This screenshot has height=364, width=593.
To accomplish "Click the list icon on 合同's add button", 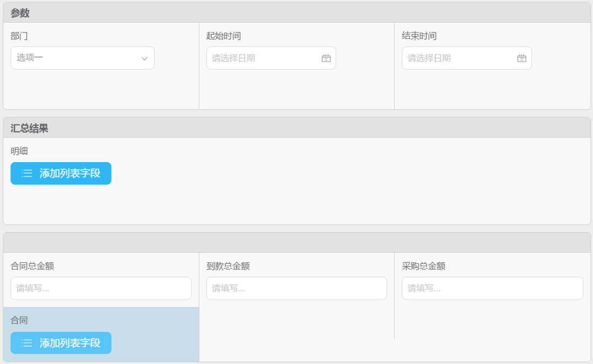I will point(27,343).
